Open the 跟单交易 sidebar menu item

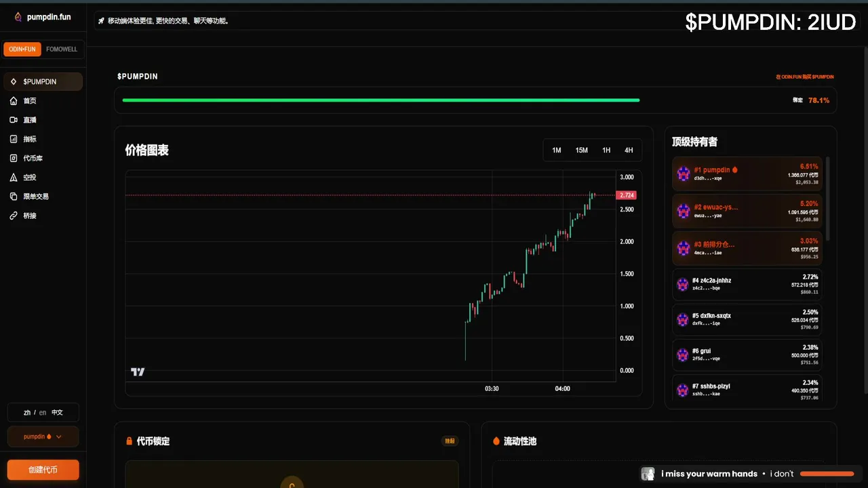pyautogui.click(x=43, y=197)
